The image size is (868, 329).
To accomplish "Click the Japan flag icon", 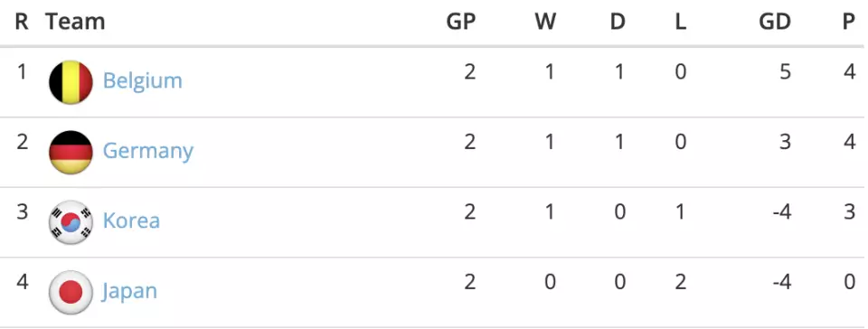I will 71,293.
